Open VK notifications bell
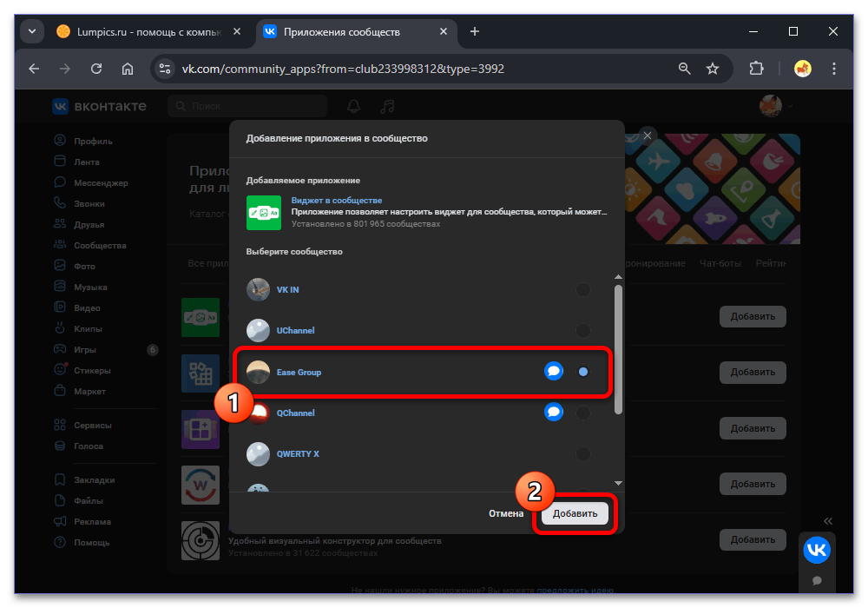Viewport: 868px width, 608px height. point(354,106)
